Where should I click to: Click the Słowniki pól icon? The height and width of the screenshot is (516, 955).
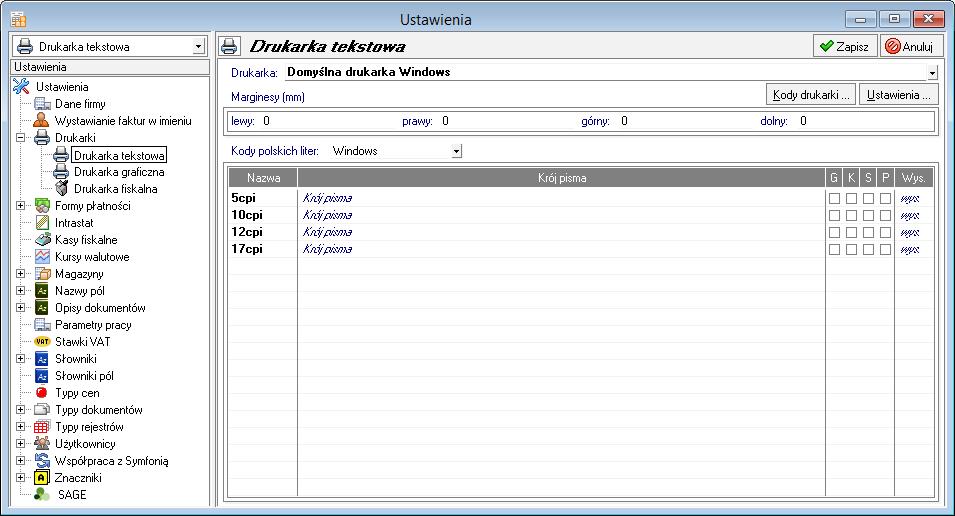pos(42,376)
